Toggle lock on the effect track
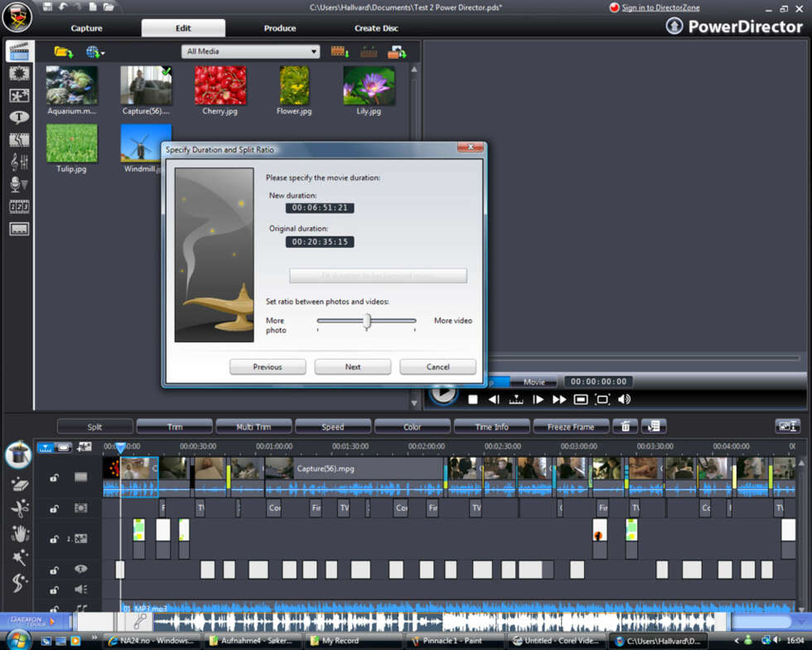Viewport: 812px width, 650px height. point(54,508)
